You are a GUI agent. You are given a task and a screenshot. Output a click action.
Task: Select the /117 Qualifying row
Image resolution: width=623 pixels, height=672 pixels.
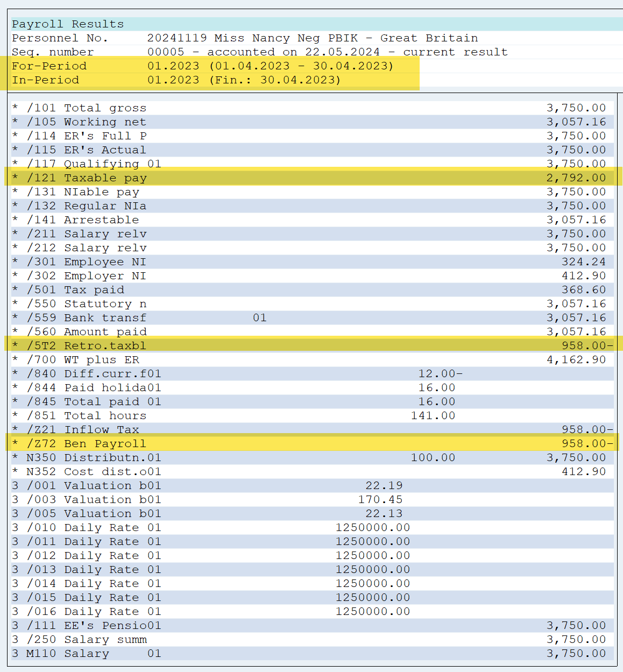pos(312,164)
